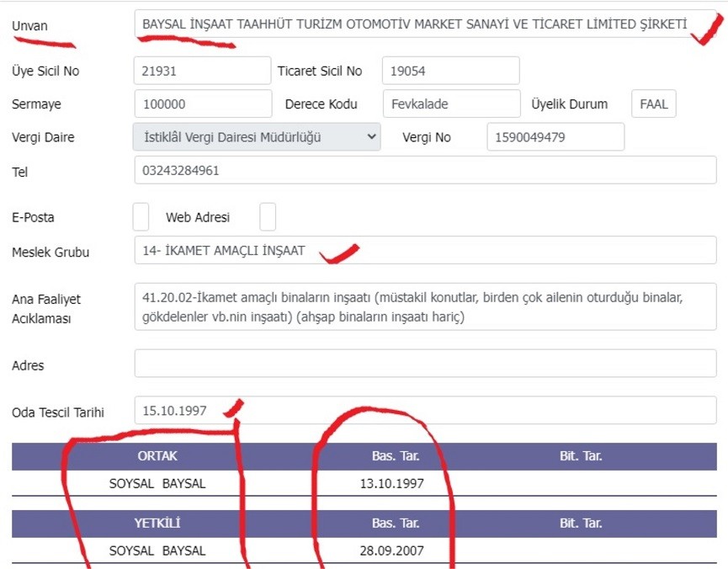Image resolution: width=728 pixels, height=569 pixels.
Task: Click the Oda Tescil Tarihi label
Action: click(x=58, y=412)
